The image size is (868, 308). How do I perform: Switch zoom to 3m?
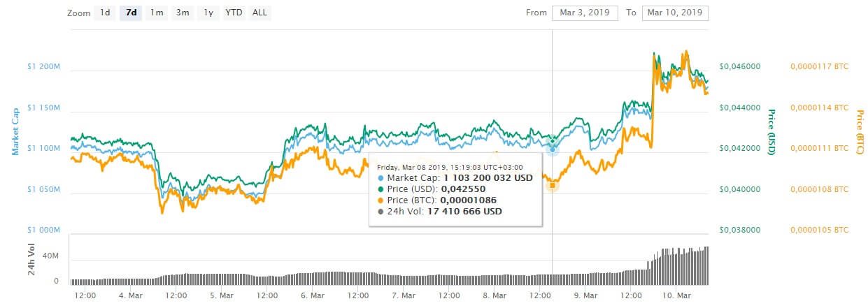pyautogui.click(x=183, y=13)
